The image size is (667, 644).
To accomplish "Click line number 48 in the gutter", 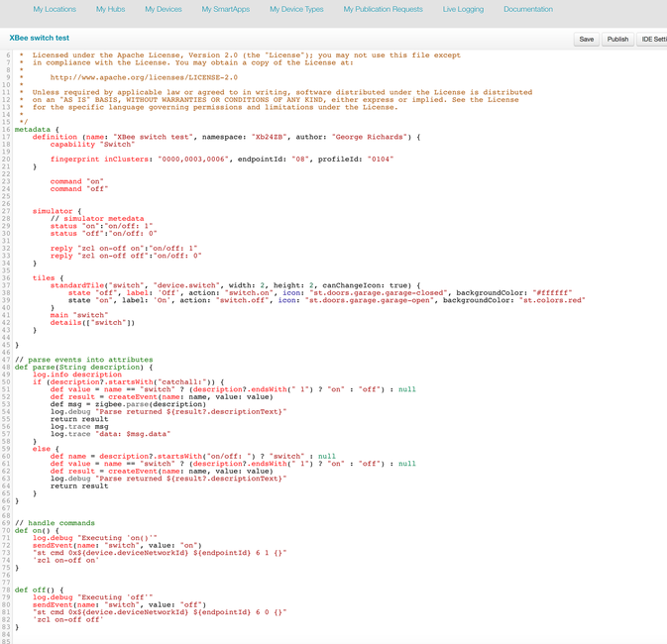I will 6,368.
